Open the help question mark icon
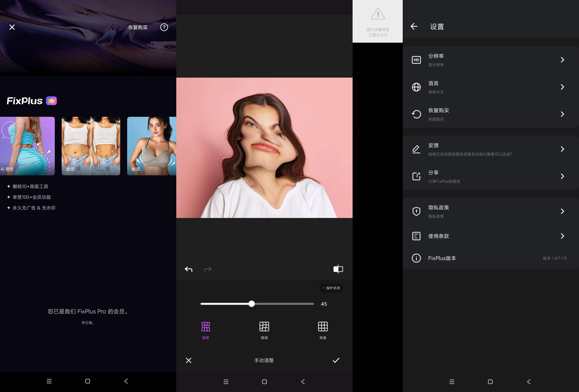This screenshot has width=579, height=392. [x=164, y=27]
